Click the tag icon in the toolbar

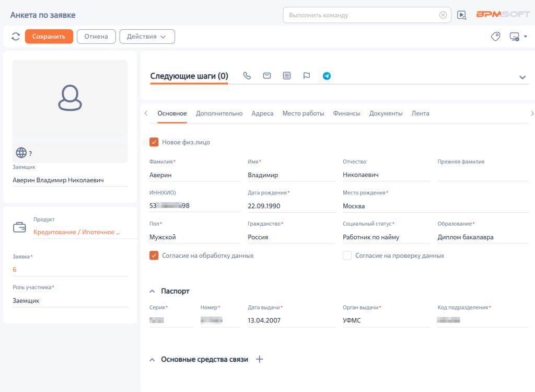(495, 37)
